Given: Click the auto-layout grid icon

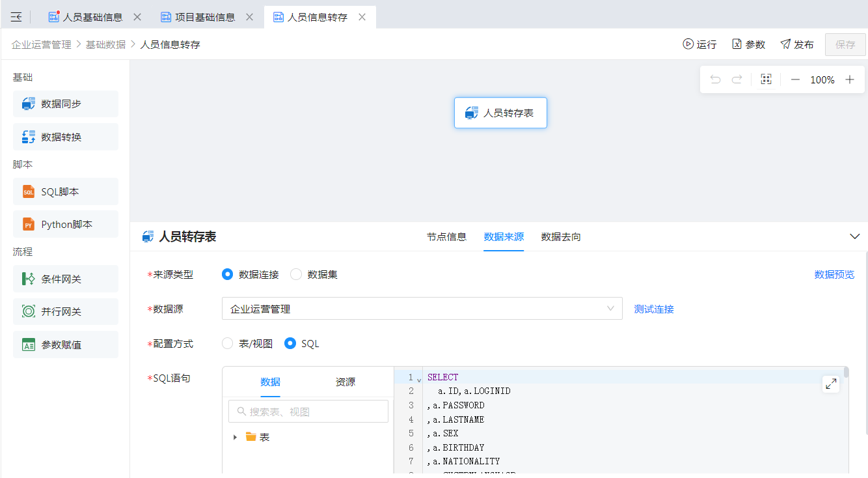Looking at the screenshot, I should click(766, 79).
